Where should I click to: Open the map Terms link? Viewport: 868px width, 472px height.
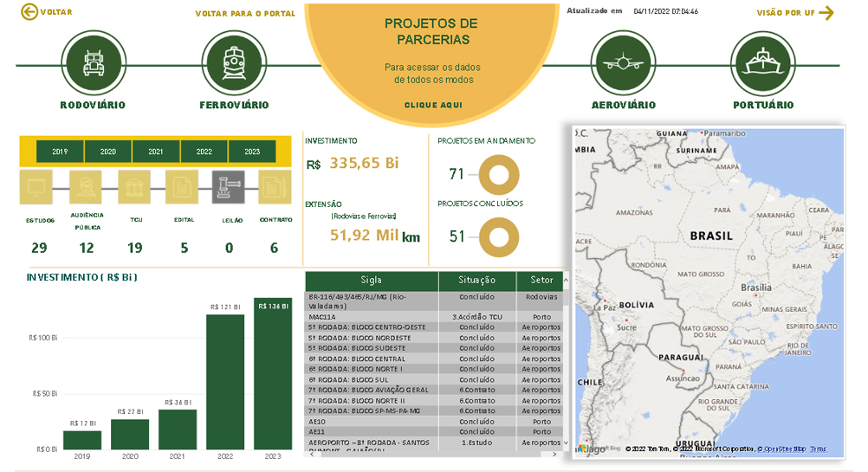click(x=818, y=449)
